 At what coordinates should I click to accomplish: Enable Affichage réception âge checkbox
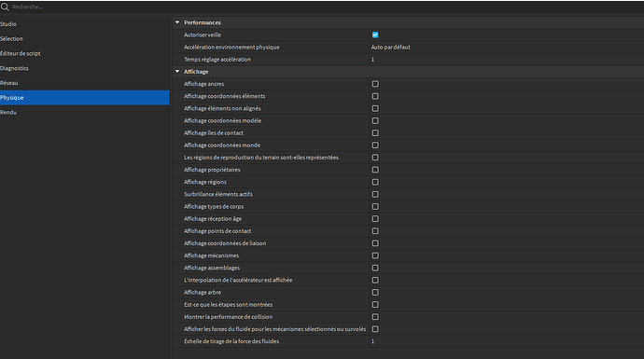click(375, 219)
